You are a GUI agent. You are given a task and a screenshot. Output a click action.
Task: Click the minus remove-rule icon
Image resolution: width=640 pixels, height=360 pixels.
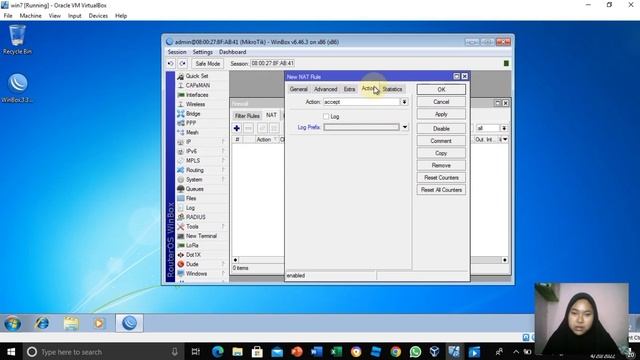tap(248, 128)
